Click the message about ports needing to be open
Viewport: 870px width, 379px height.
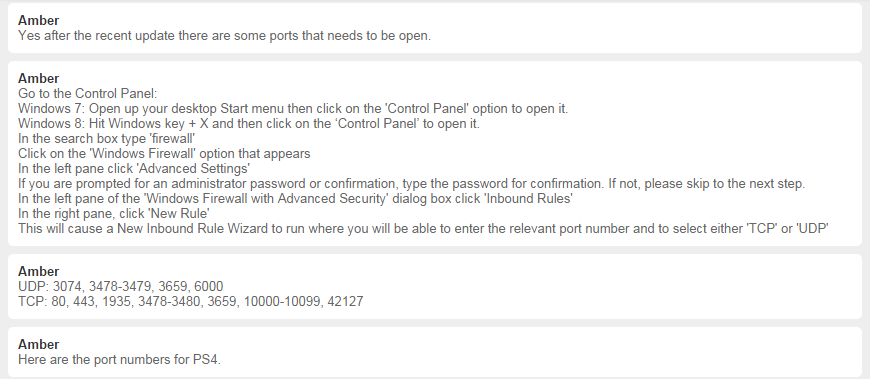tap(224, 36)
